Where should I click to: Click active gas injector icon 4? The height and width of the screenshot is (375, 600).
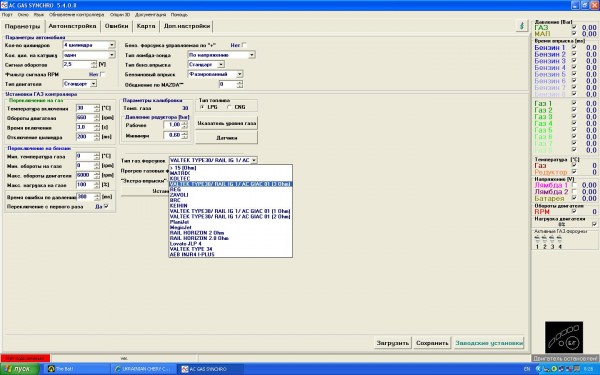[x=559, y=240]
